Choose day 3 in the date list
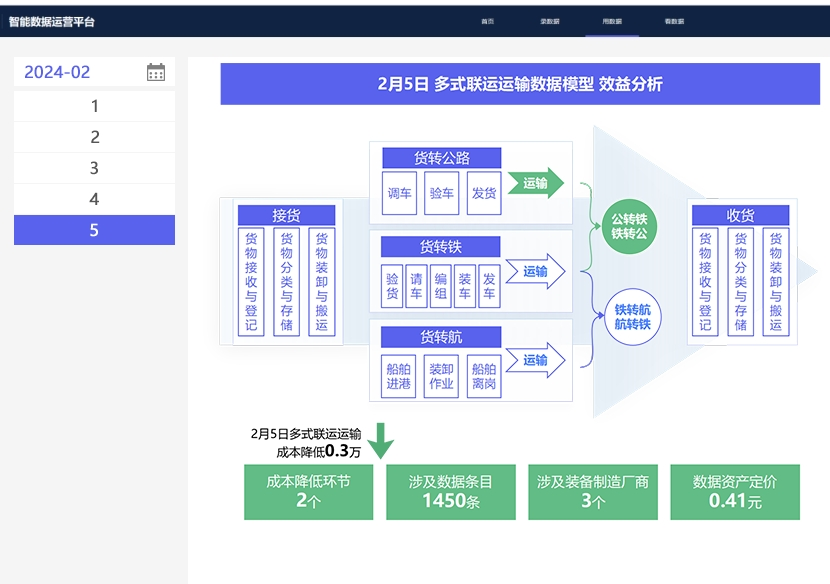 (95, 168)
